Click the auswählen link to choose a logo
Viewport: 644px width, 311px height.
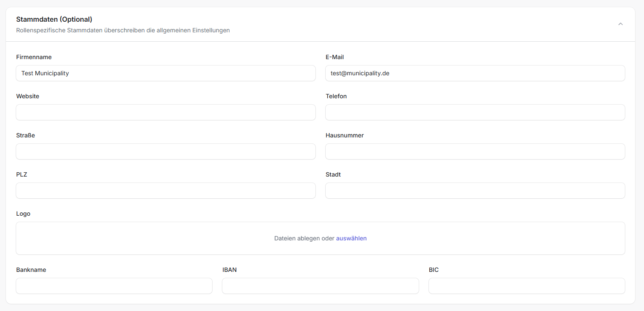351,238
